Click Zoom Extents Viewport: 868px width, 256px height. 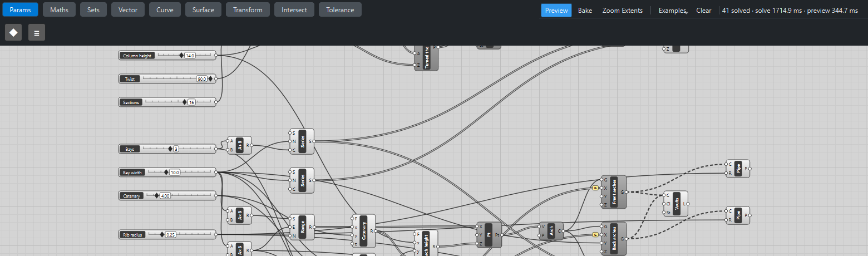623,11
